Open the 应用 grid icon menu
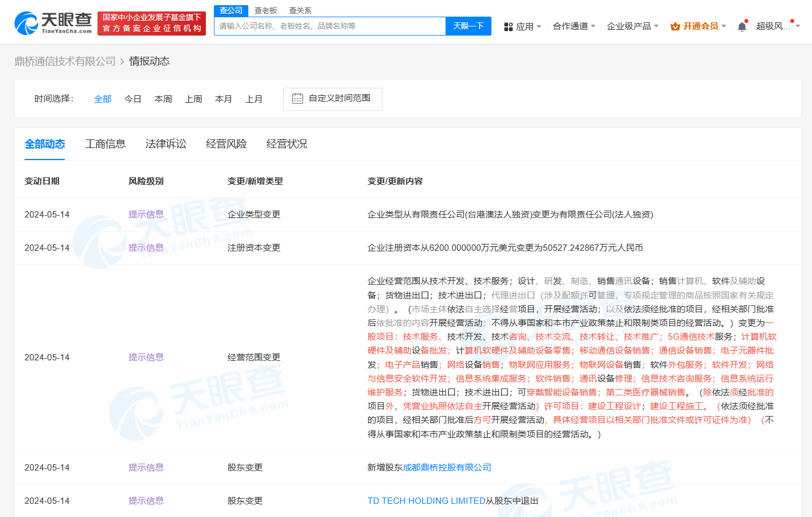The image size is (812, 517). (508, 26)
